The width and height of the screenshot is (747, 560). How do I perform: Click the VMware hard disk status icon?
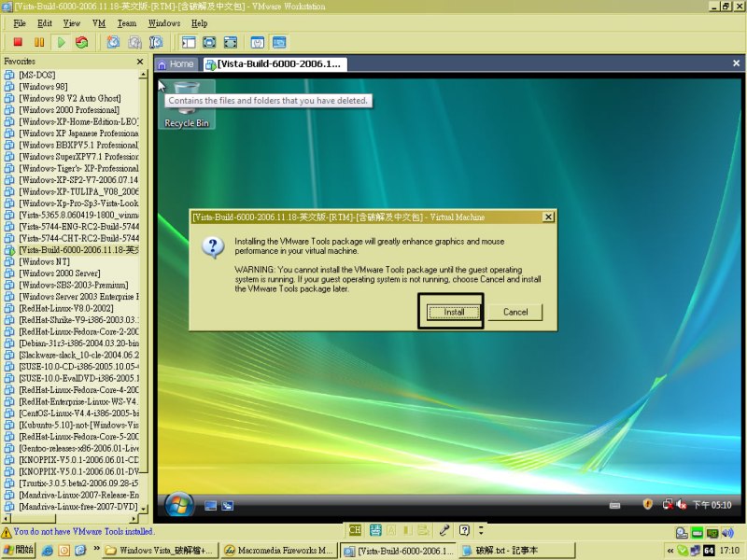tap(682, 533)
